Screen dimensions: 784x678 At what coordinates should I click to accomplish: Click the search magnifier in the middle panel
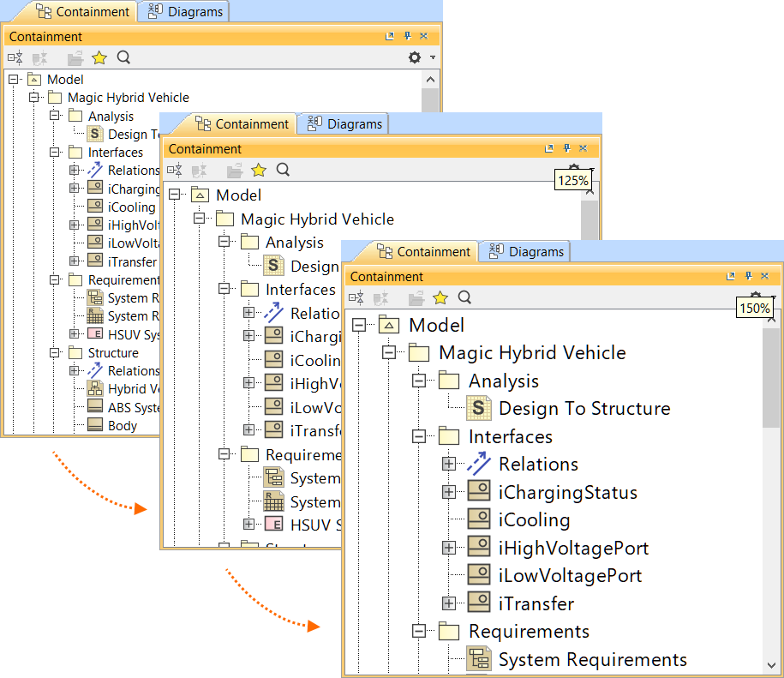click(283, 170)
